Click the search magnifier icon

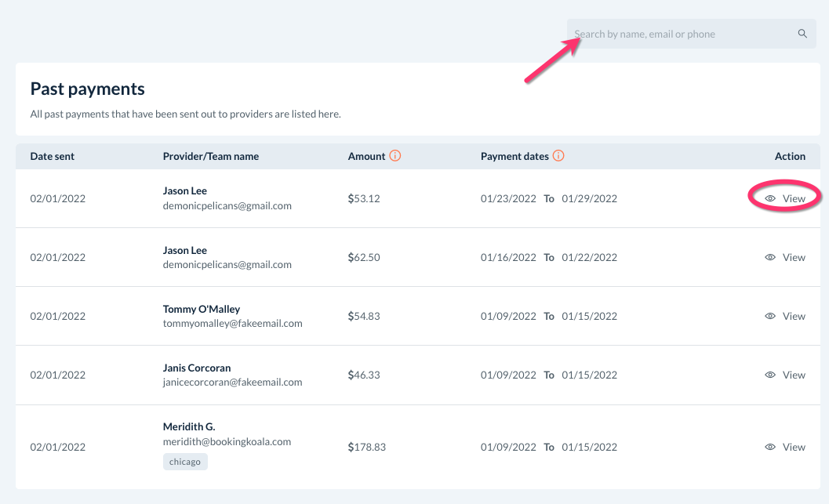(802, 34)
